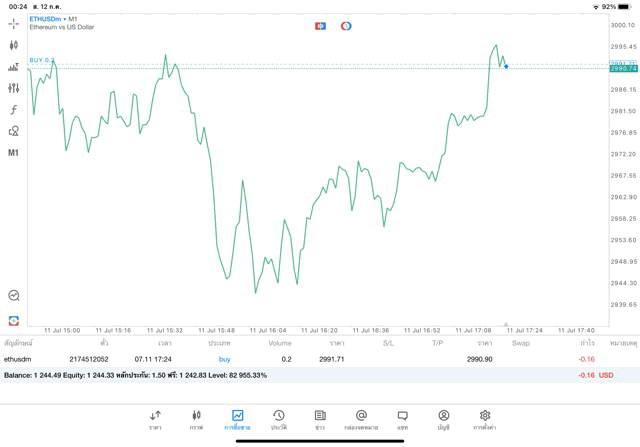Open the drawing objects shapes tool
The width and height of the screenshot is (640, 447).
(x=14, y=131)
